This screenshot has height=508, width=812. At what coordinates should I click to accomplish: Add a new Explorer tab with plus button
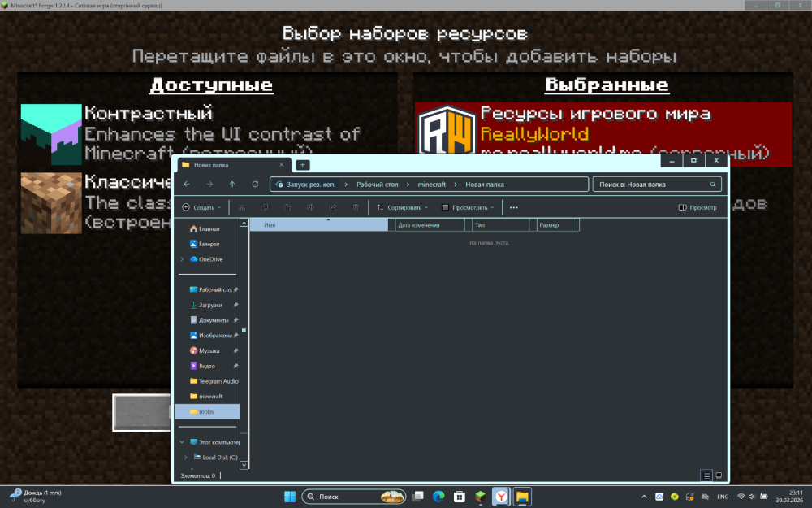pyautogui.click(x=302, y=165)
